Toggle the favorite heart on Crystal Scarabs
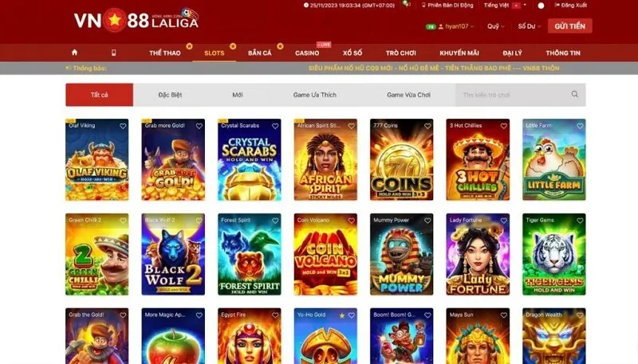This screenshot has width=638, height=364. (x=275, y=126)
